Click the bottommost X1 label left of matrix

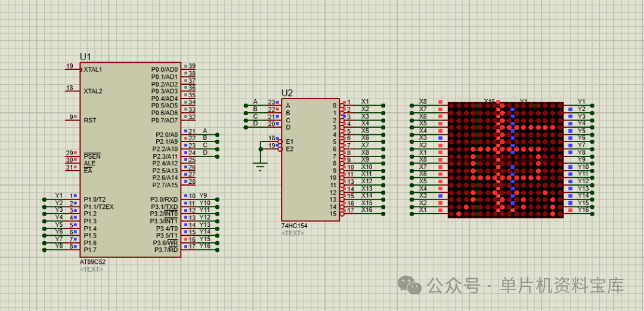(423, 210)
